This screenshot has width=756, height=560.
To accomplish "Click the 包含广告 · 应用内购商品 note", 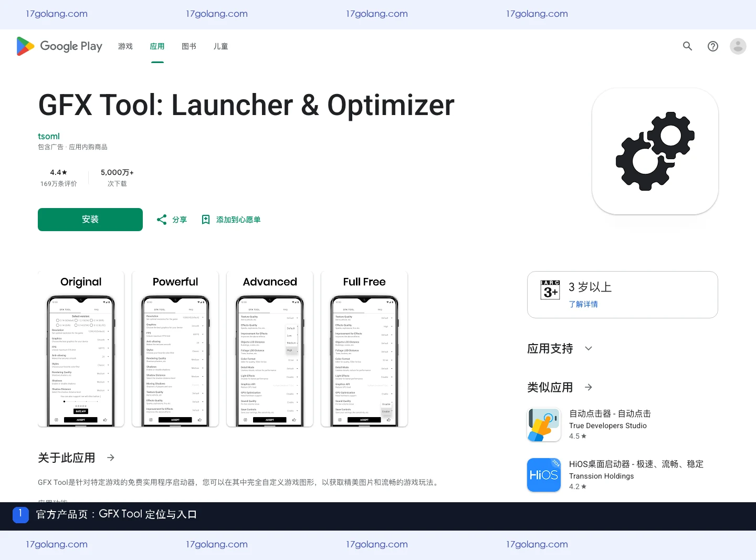I will 72,147.
